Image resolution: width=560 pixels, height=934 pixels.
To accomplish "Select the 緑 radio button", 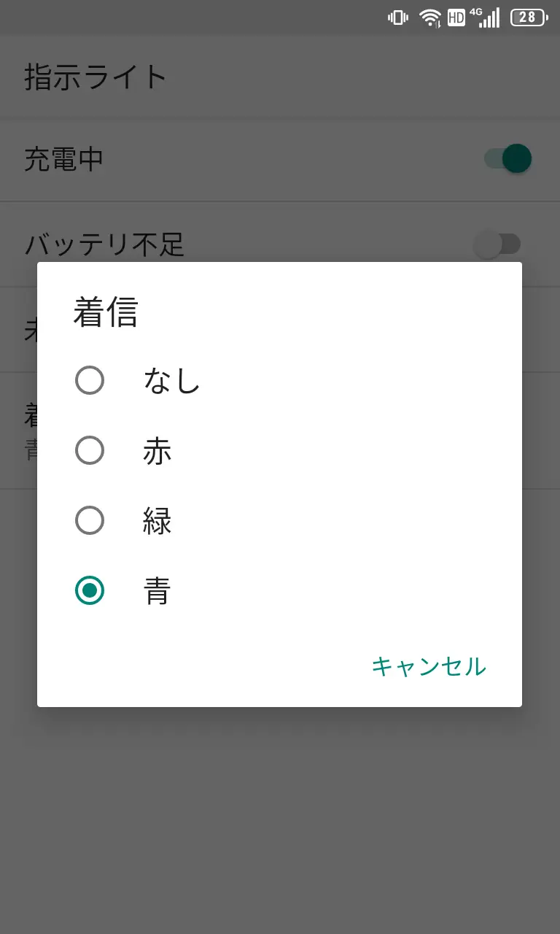I will pyautogui.click(x=90, y=520).
